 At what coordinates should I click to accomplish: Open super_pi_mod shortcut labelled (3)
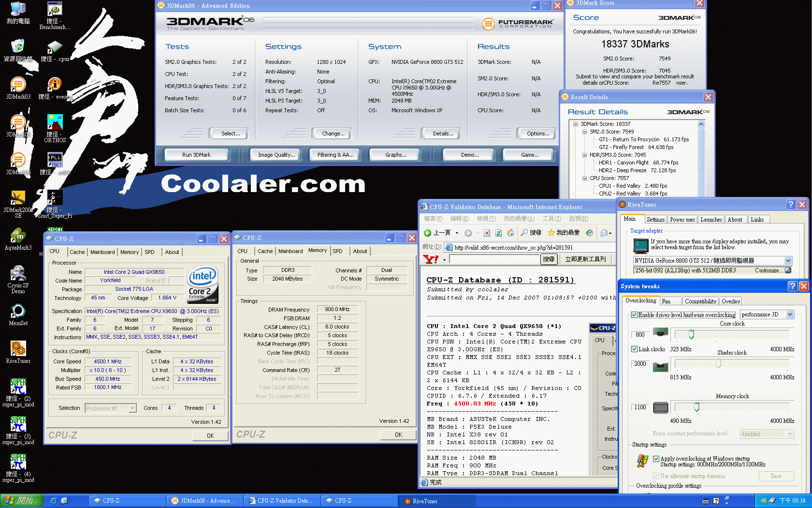pyautogui.click(x=18, y=424)
